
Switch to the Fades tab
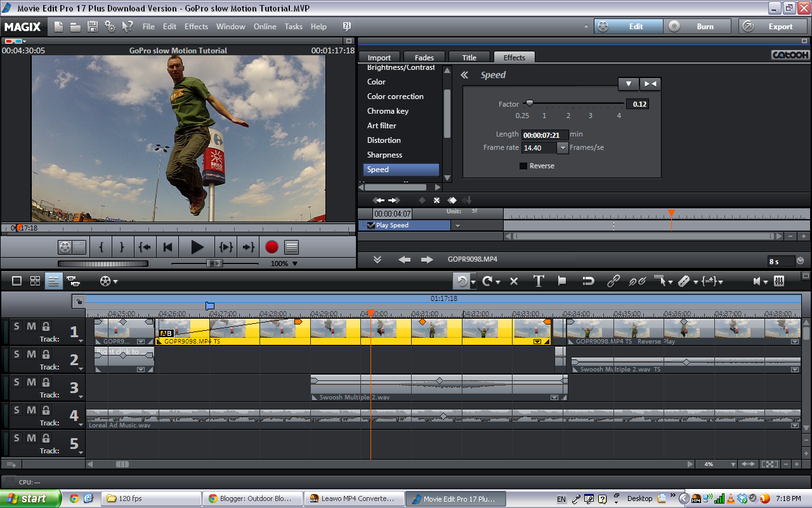click(x=424, y=57)
